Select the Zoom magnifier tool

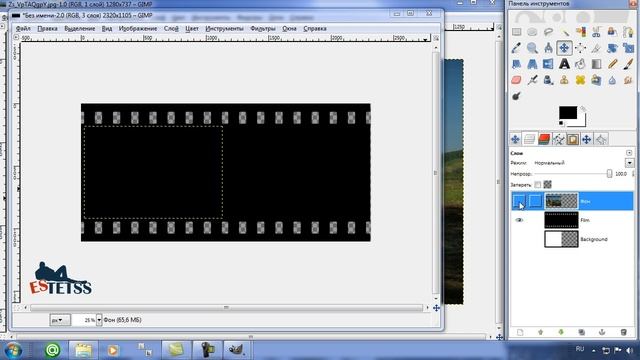pyautogui.click(x=532, y=48)
